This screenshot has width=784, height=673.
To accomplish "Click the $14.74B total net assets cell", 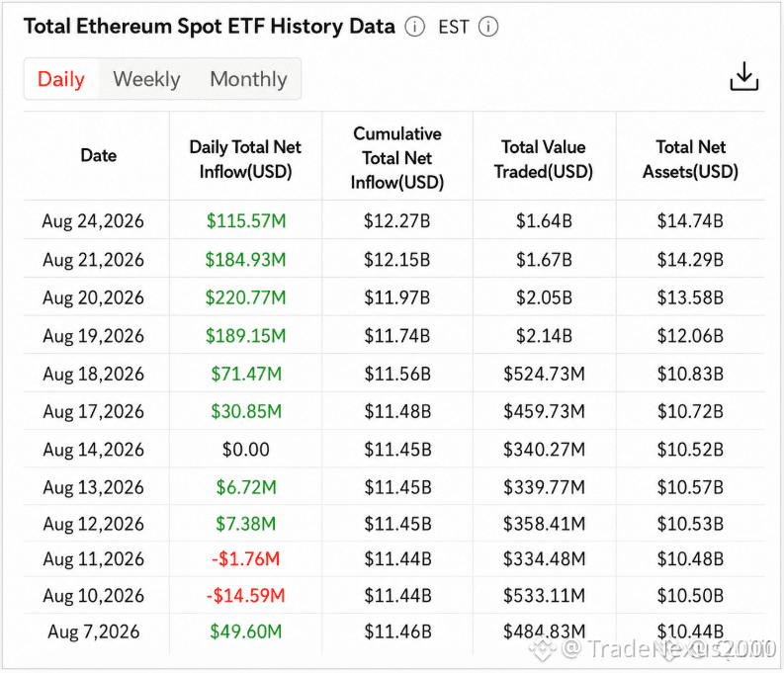I will point(690,220).
